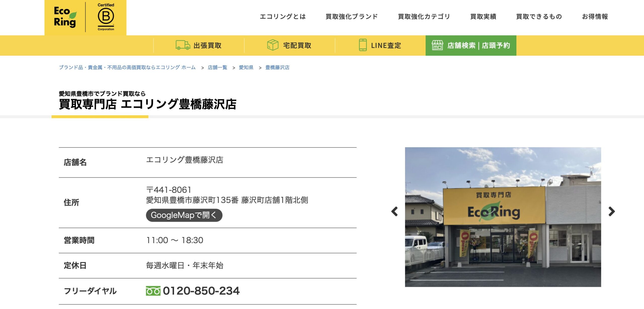Click the box icon for 宅配買取
Screen dimensions: 644x309
[x=273, y=45]
